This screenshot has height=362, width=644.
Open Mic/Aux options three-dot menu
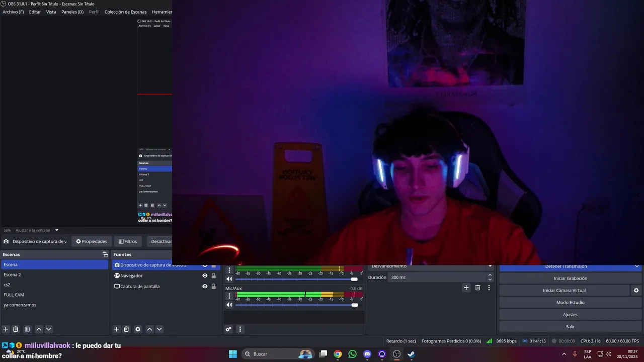[x=229, y=296]
